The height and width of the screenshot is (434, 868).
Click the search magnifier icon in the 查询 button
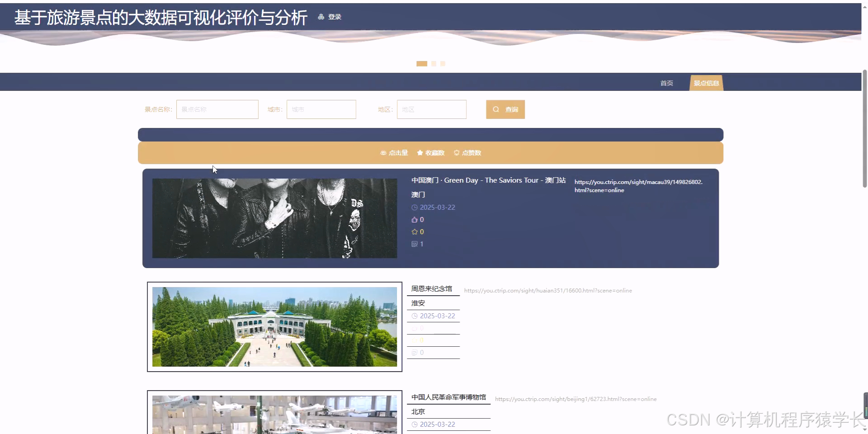tap(496, 109)
